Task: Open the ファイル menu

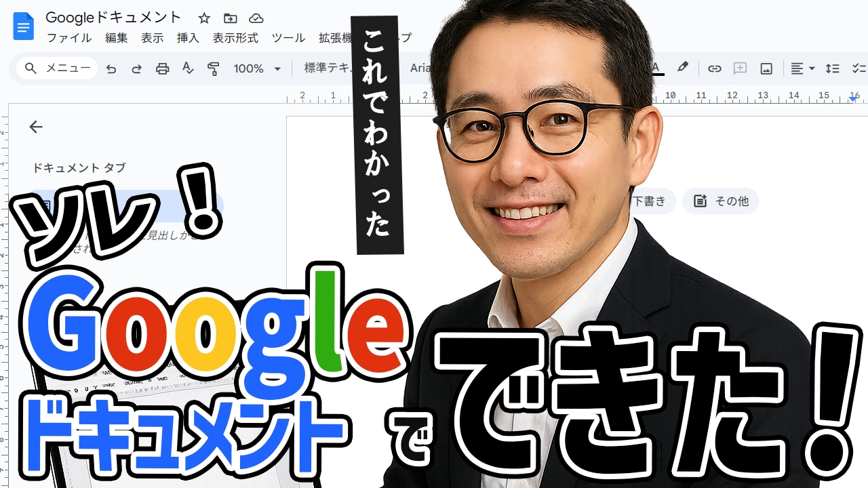Action: point(68,38)
